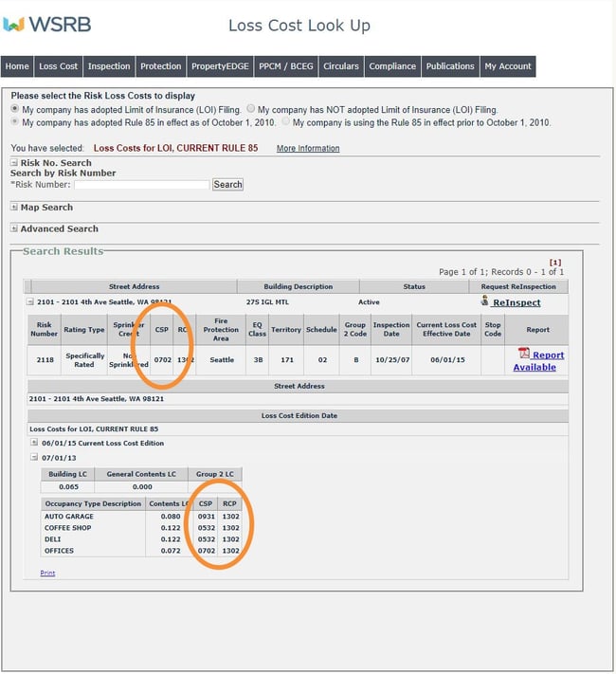Viewport: 616px width, 674px height.
Task: Click the Group 2 LC header
Action: (215, 474)
